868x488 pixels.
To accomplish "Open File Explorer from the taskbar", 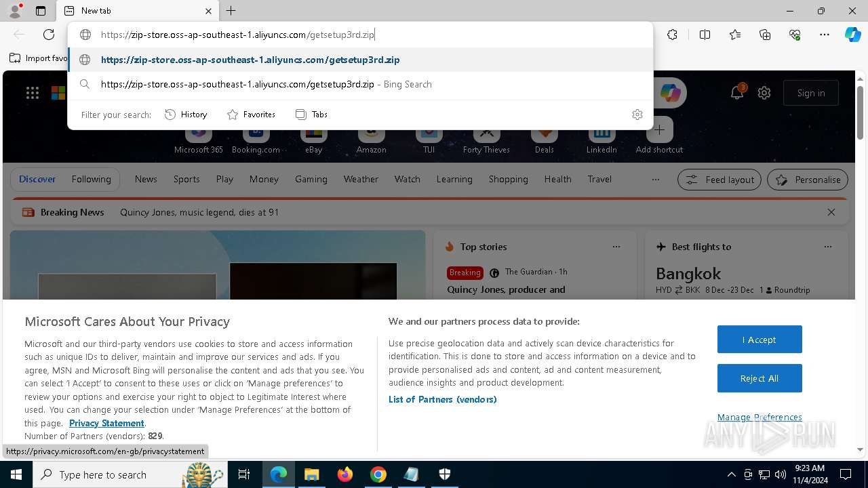I will tap(311, 474).
